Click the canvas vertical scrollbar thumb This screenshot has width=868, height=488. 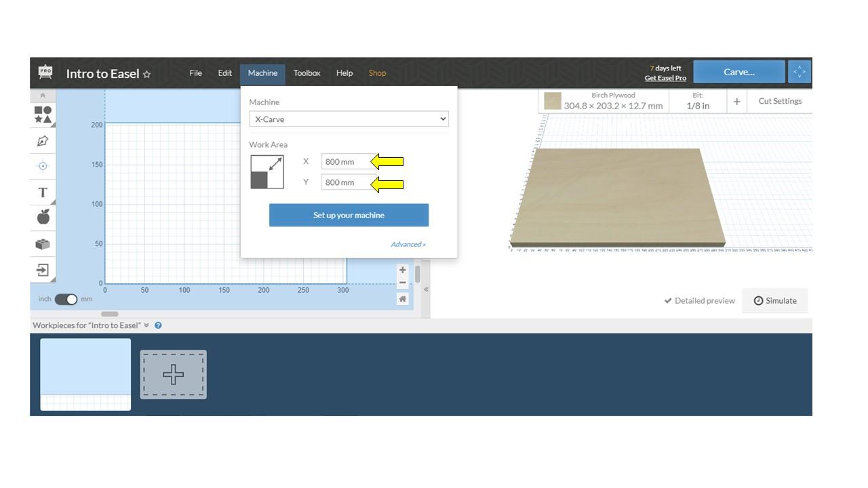[418, 274]
